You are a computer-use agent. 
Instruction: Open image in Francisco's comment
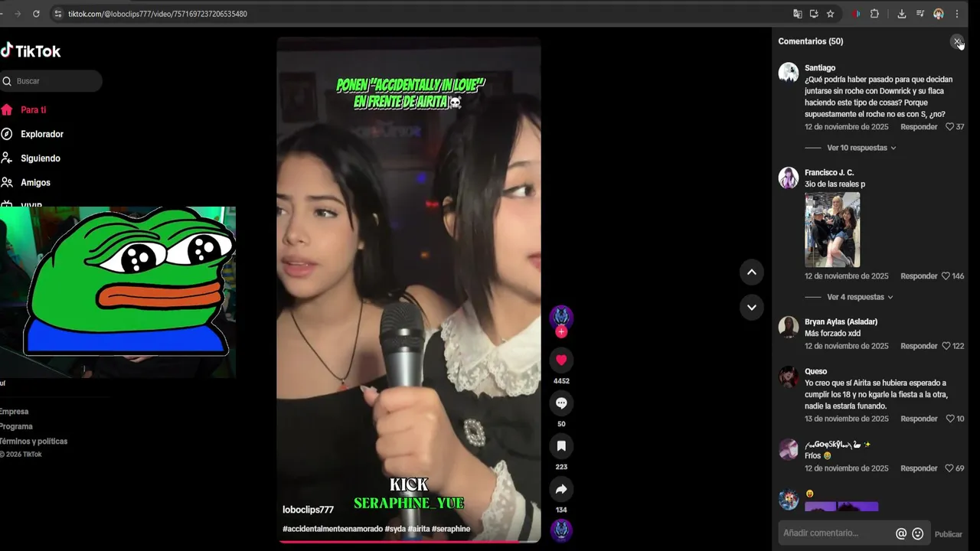point(832,230)
